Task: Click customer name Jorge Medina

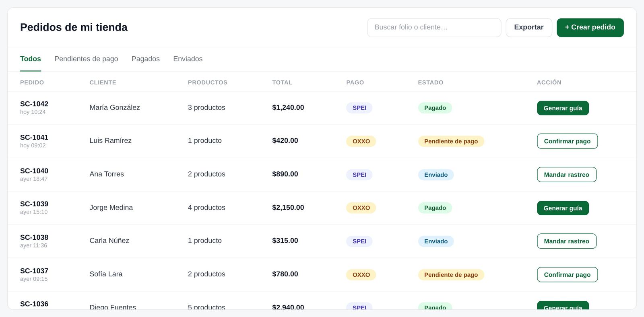Action: coord(111,207)
